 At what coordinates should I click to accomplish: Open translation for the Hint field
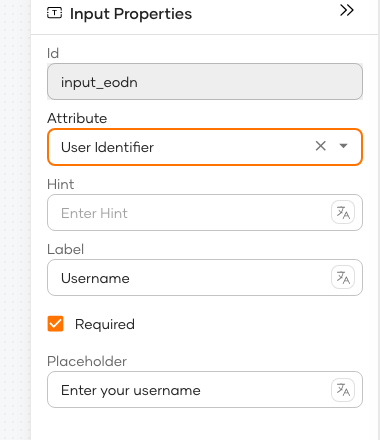tap(343, 212)
